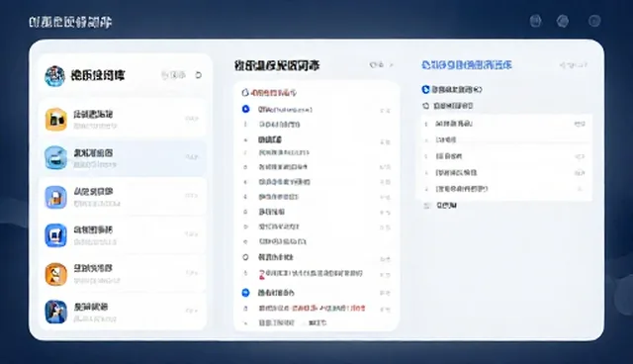
Task: Open the blue title link of right panel
Action: (467, 65)
